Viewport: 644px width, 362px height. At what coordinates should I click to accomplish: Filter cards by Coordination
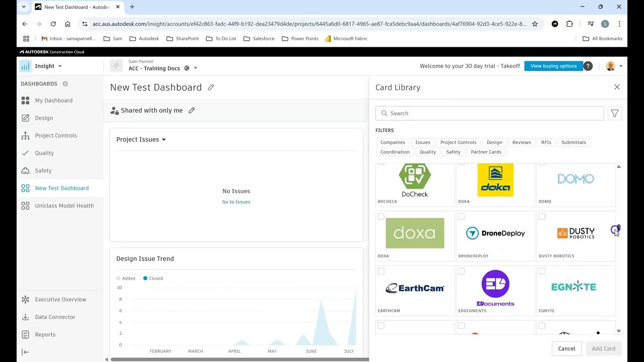(395, 152)
